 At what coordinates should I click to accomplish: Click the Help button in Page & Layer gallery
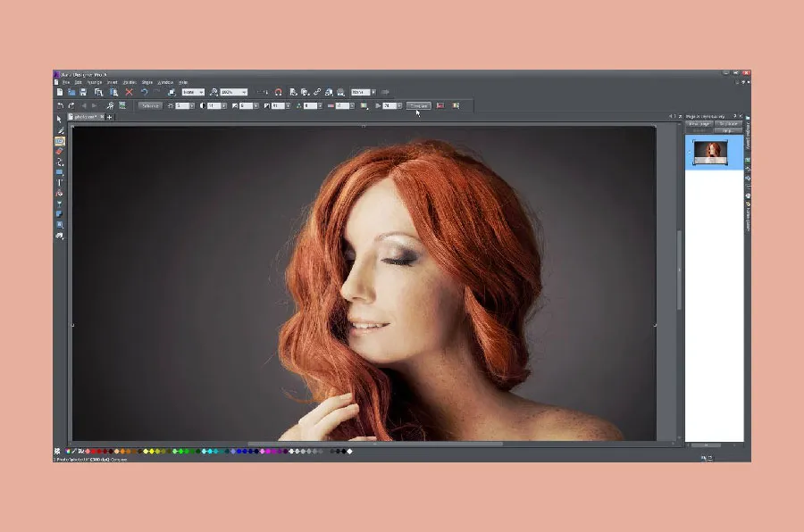click(x=728, y=130)
